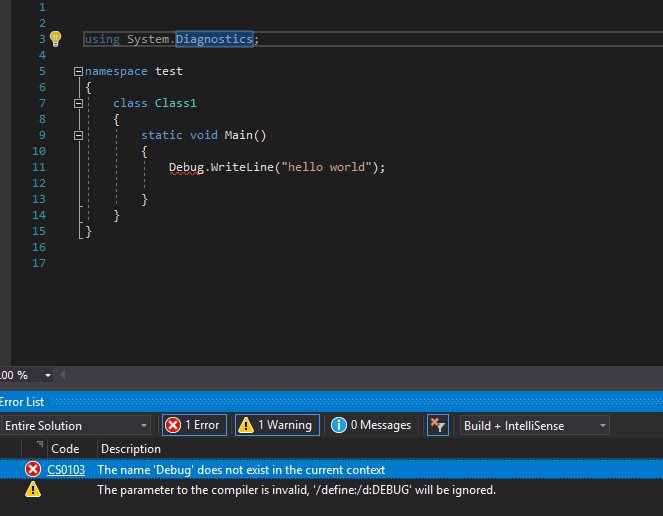Screen dimensions: 663x516
Task: Clear the error list filter
Action: point(438,425)
